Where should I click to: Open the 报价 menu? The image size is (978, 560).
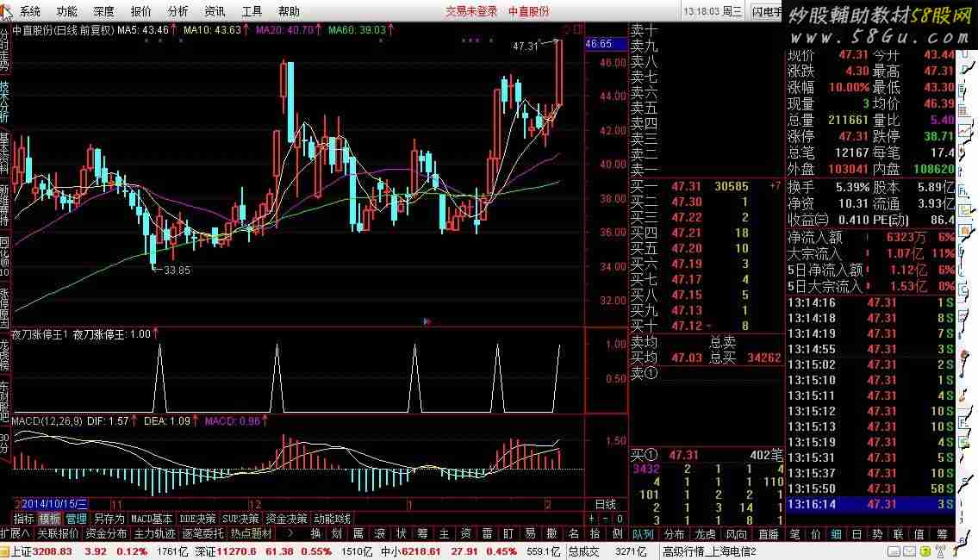tap(141, 11)
